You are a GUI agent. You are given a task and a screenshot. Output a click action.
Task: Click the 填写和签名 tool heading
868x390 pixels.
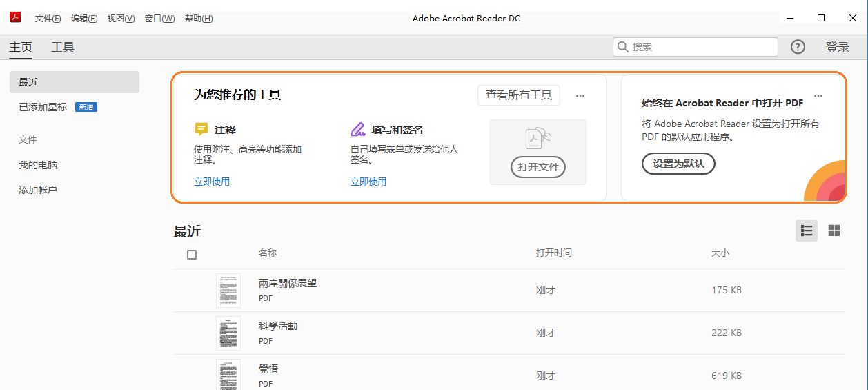point(397,130)
